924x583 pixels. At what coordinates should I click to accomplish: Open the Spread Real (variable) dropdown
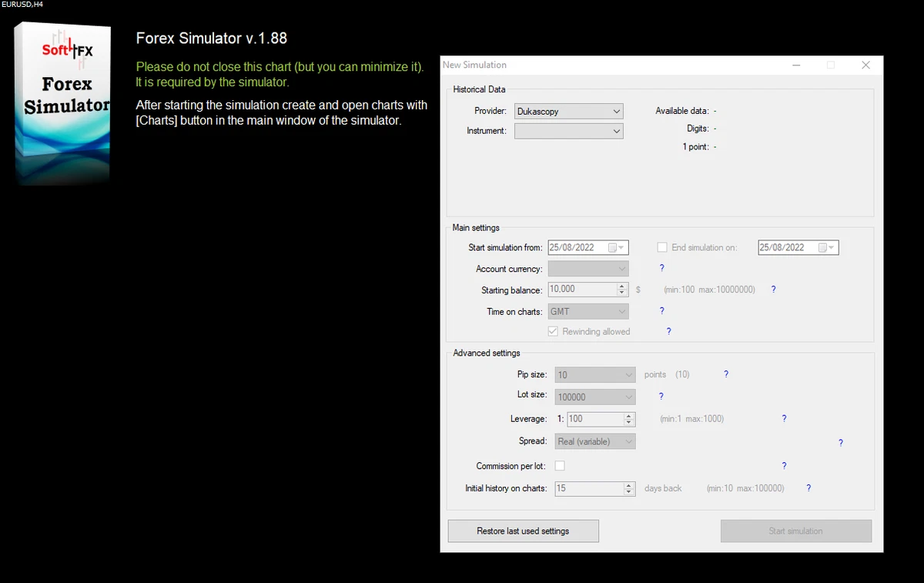pos(595,441)
